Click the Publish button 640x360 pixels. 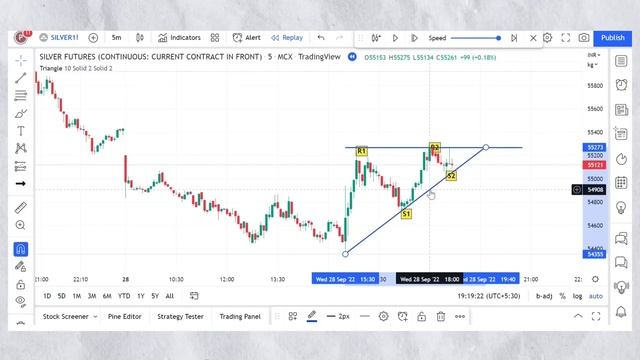[x=612, y=38]
